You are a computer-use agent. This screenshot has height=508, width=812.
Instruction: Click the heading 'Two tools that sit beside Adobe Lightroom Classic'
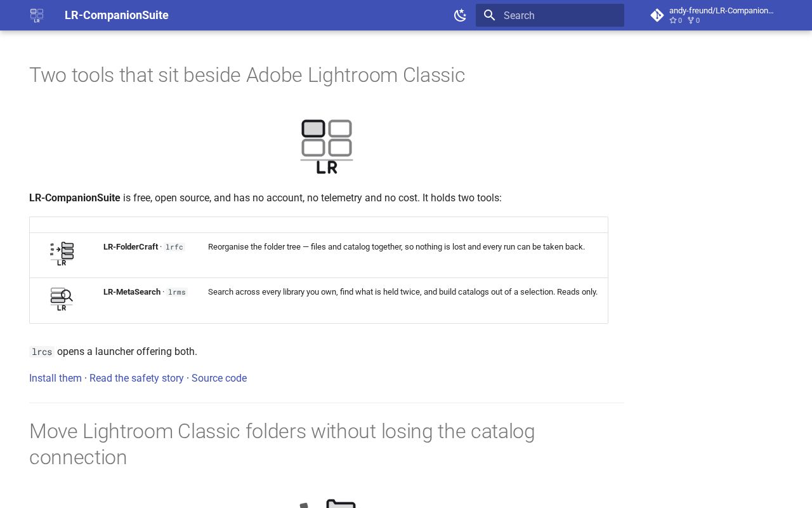pos(247,75)
